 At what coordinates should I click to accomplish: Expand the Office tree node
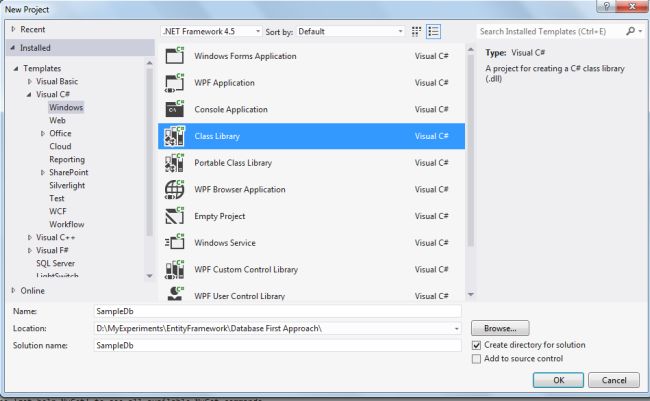43,134
